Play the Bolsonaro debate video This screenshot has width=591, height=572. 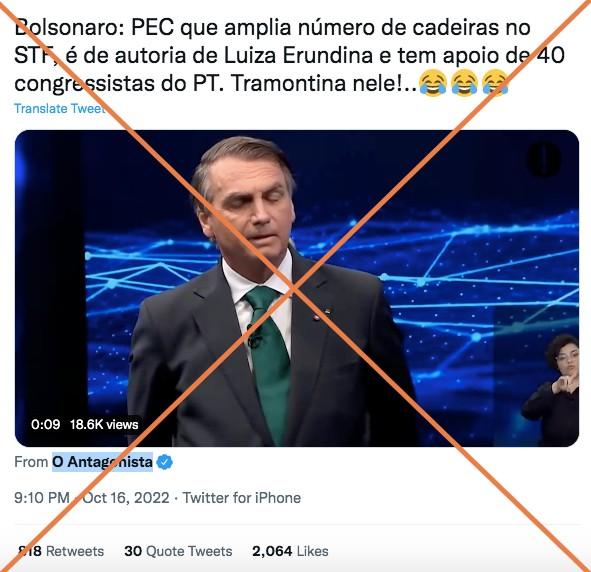(297, 288)
